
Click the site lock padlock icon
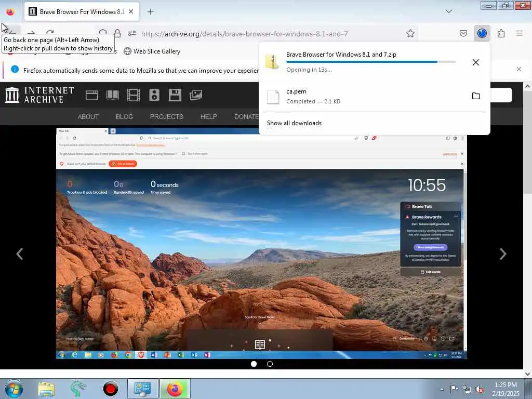pyautogui.click(x=117, y=33)
